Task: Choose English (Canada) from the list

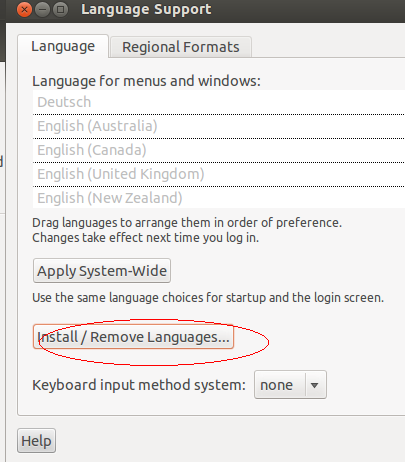Action: click(219, 150)
